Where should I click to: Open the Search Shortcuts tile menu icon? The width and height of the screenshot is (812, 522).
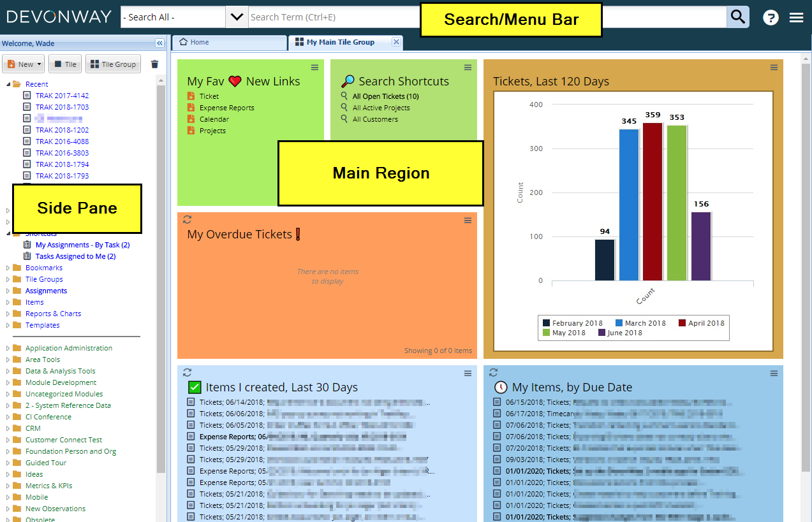click(468, 68)
